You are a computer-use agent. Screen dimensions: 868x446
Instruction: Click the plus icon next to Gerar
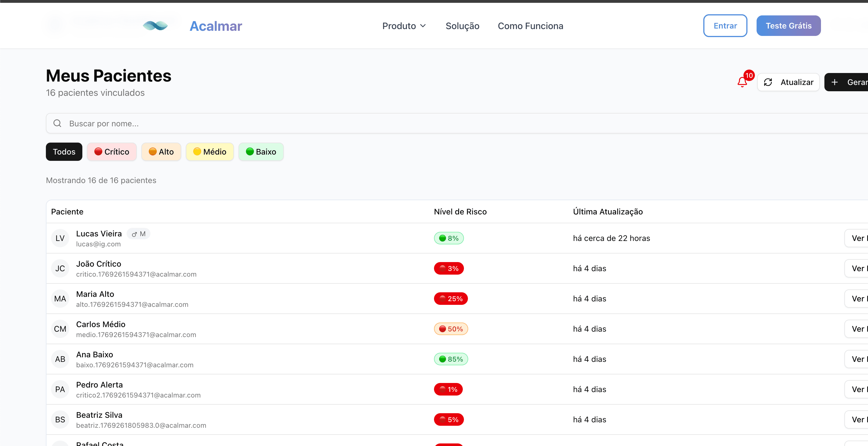[835, 82]
